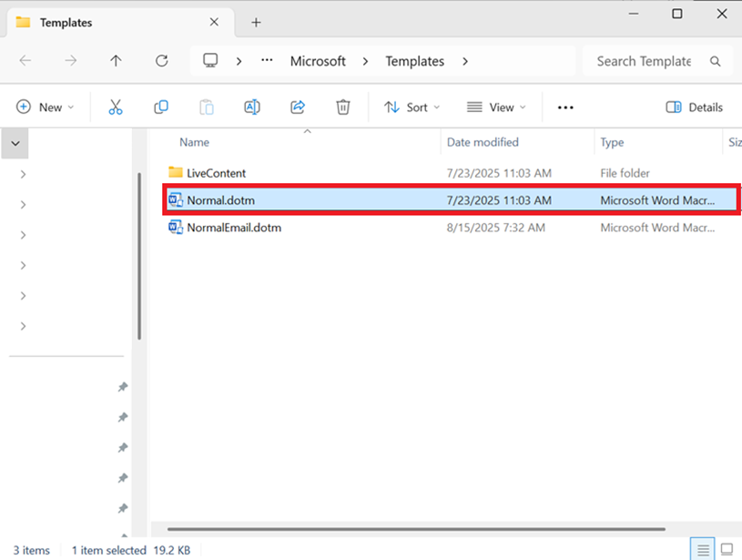This screenshot has height=560, width=742.
Task: Expand the hidden breadcrumb path ellipsis
Action: point(267,60)
